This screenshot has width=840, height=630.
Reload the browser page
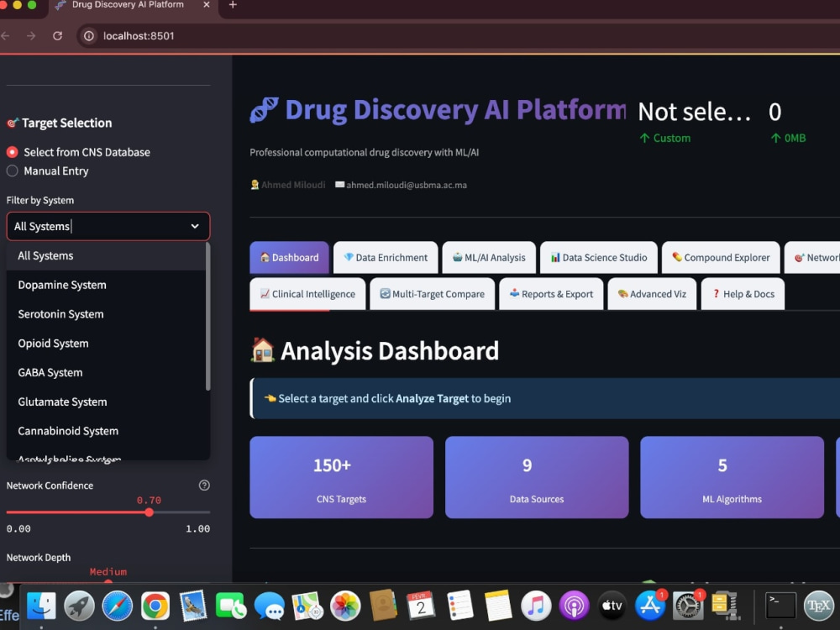point(57,36)
